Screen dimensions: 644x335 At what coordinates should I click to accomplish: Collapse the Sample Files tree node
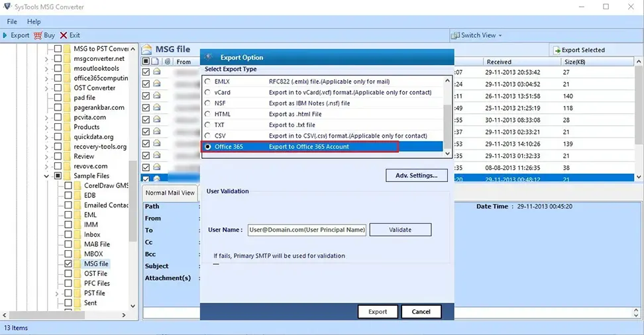46,176
